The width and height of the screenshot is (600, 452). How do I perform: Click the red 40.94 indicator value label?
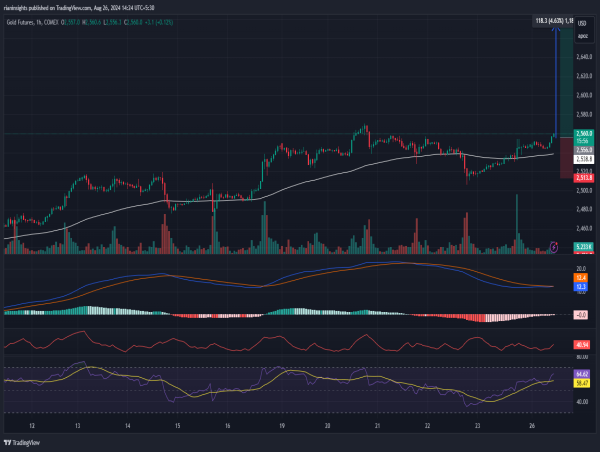(x=582, y=345)
